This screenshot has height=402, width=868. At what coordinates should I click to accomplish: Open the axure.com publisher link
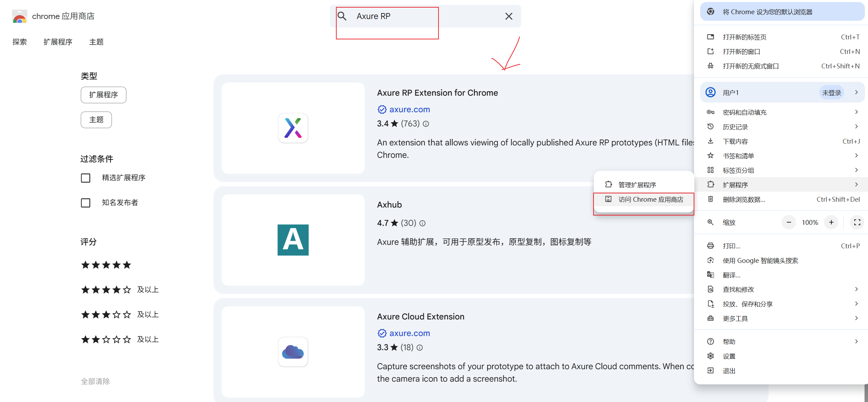point(409,109)
